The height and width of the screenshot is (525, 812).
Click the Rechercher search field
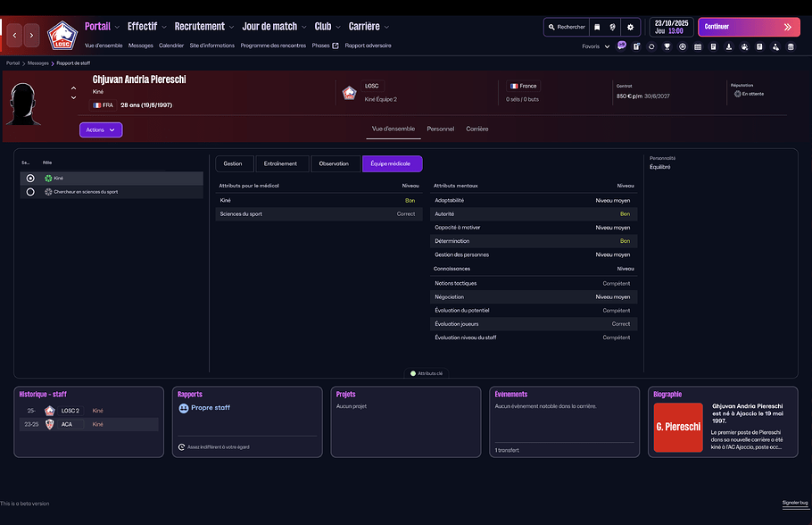pos(566,28)
